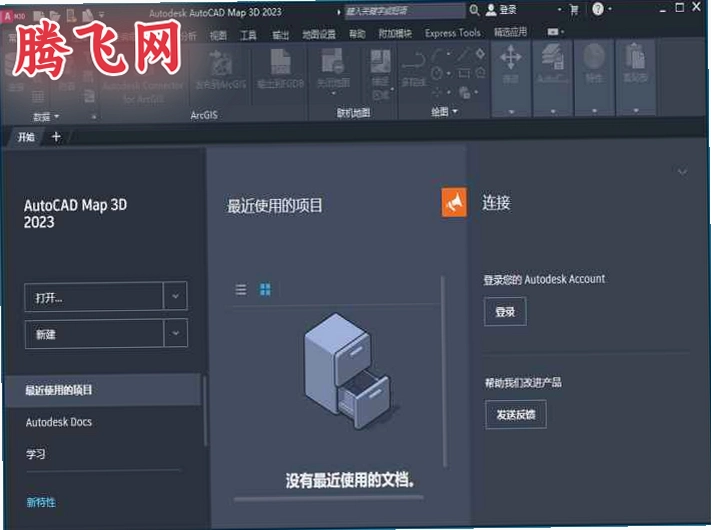Click the horizontal scrollbar below recent documents

click(329, 499)
